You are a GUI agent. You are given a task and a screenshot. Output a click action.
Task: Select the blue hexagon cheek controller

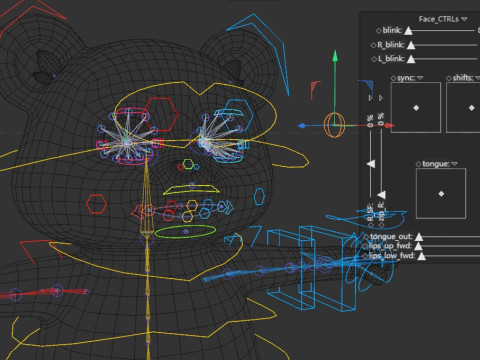tap(259, 196)
